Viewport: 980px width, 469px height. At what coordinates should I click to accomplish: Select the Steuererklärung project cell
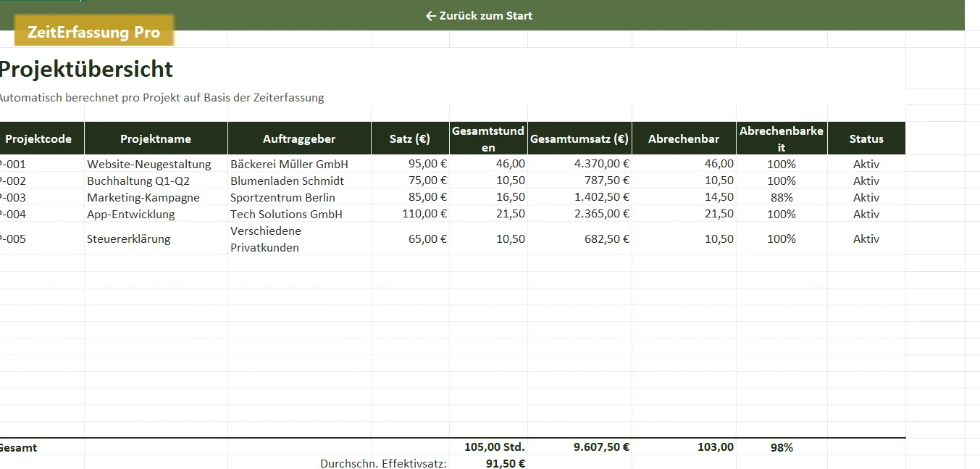click(156, 238)
